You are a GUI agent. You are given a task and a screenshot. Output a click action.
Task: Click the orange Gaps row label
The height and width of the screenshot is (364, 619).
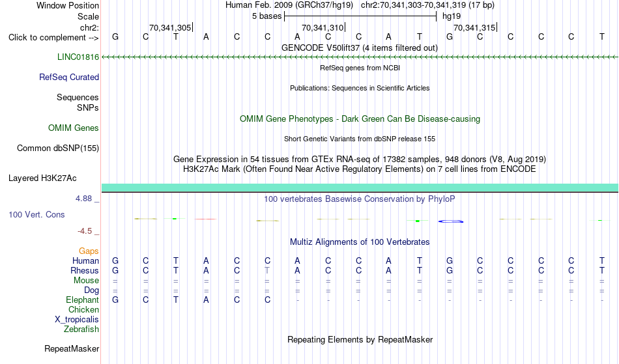(89, 251)
